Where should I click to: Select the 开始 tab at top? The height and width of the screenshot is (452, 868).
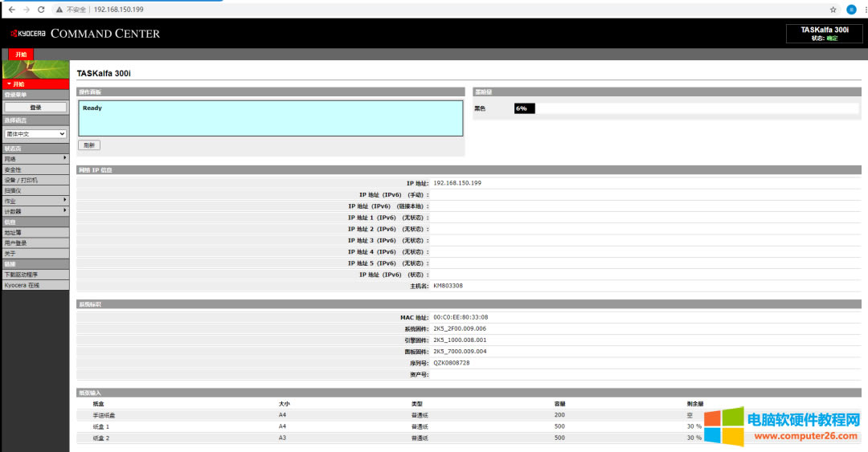click(x=21, y=55)
